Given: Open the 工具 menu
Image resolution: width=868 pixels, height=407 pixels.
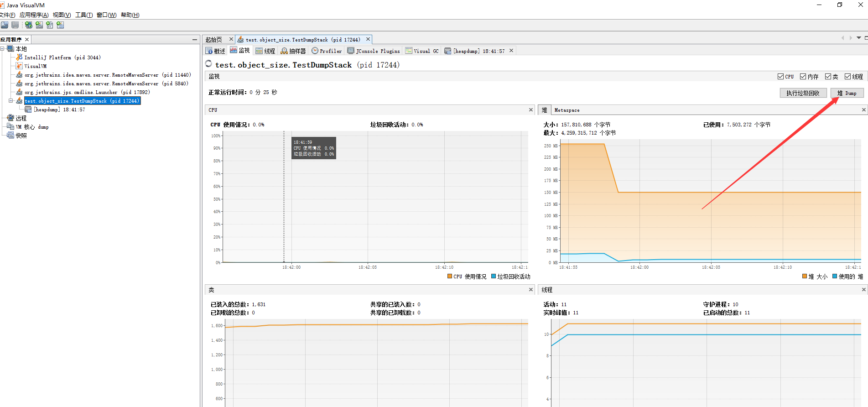Looking at the screenshot, I should 84,15.
